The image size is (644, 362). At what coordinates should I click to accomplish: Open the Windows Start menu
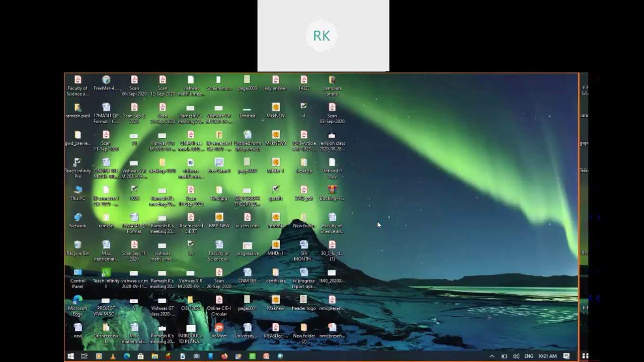[70, 356]
